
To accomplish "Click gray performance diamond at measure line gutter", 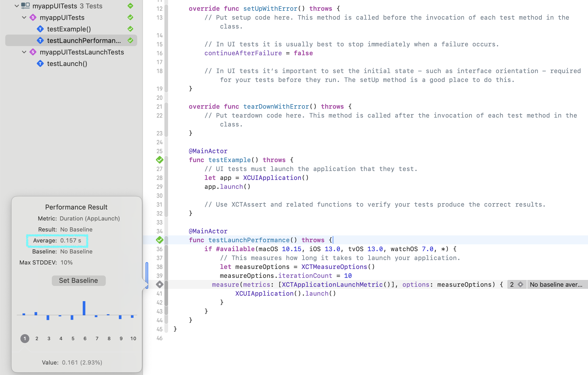I will 159,284.
